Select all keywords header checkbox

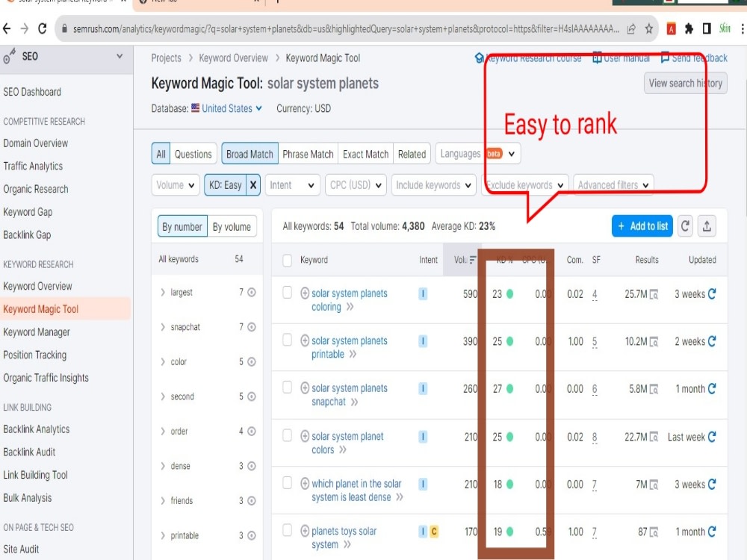(x=288, y=261)
